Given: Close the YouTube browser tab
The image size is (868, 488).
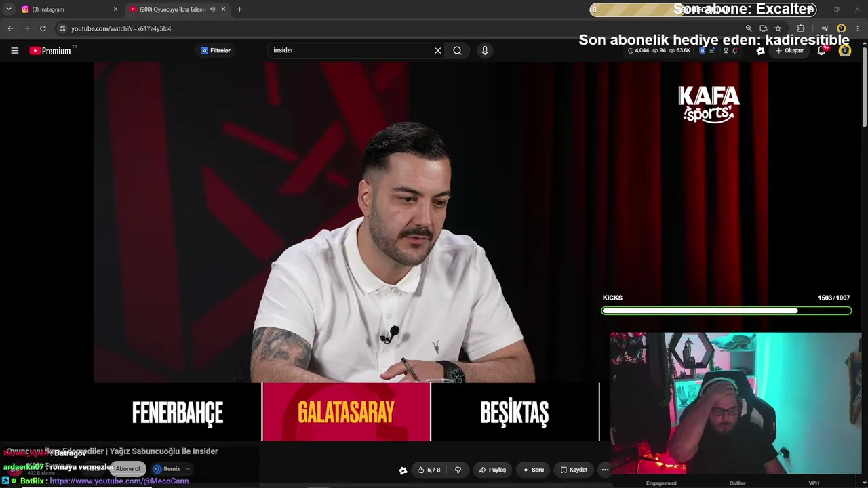Looking at the screenshot, I should coord(223,9).
